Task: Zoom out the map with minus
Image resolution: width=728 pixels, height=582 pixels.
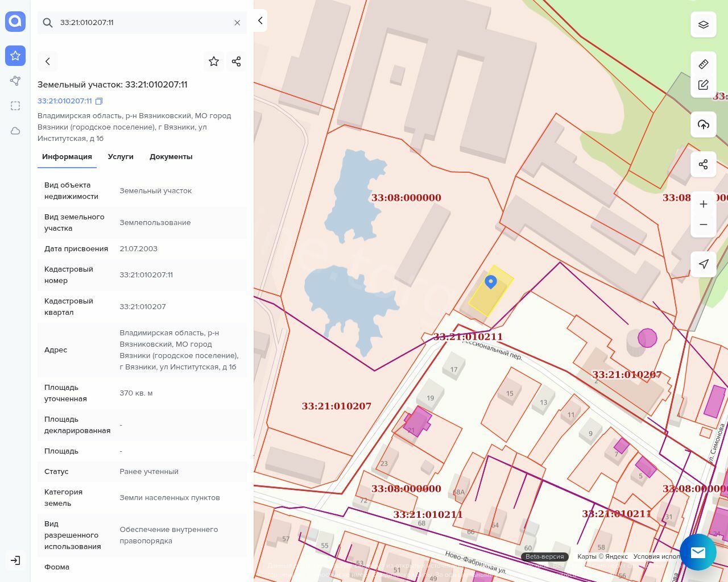Action: pyautogui.click(x=703, y=225)
